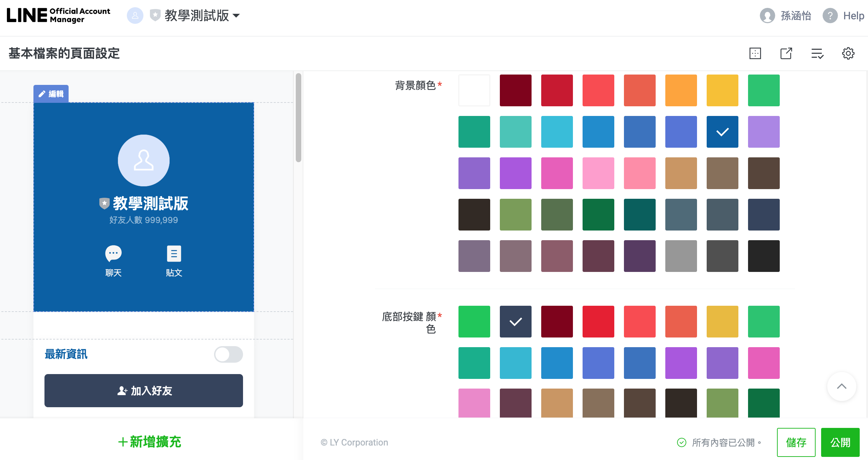The width and height of the screenshot is (868, 460).
Task: Click the 貼文 post document icon
Action: [174, 254]
